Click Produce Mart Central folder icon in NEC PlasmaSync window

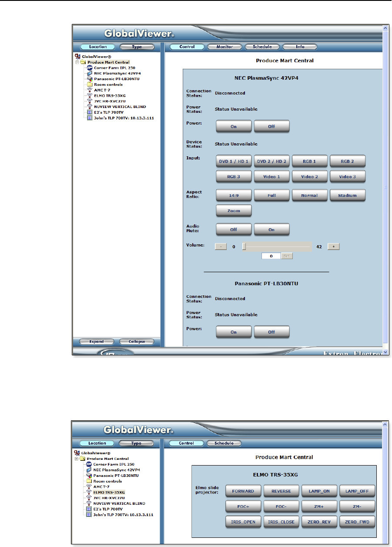coord(83,62)
